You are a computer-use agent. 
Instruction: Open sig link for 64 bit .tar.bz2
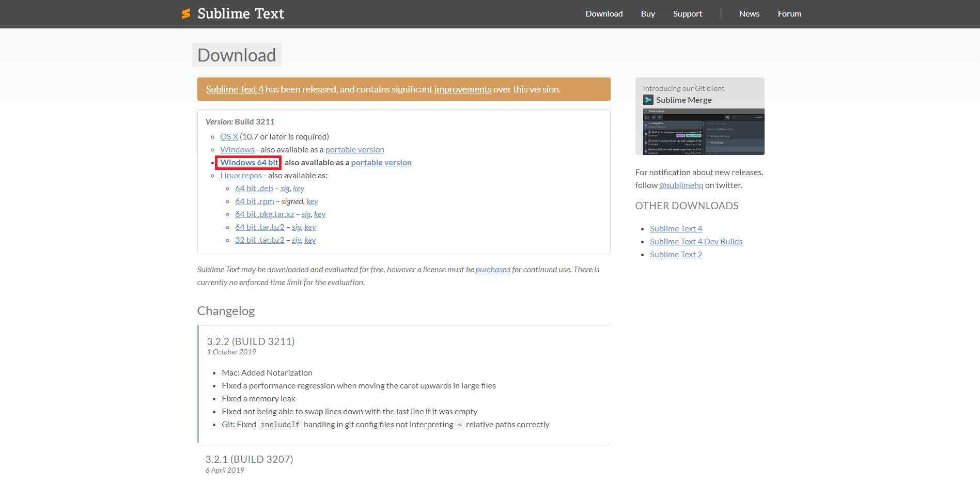296,227
